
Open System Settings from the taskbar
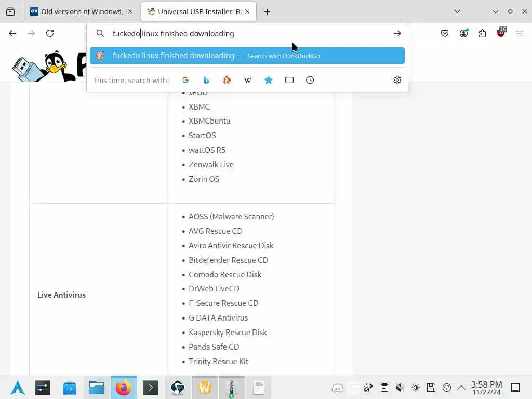click(x=43, y=388)
